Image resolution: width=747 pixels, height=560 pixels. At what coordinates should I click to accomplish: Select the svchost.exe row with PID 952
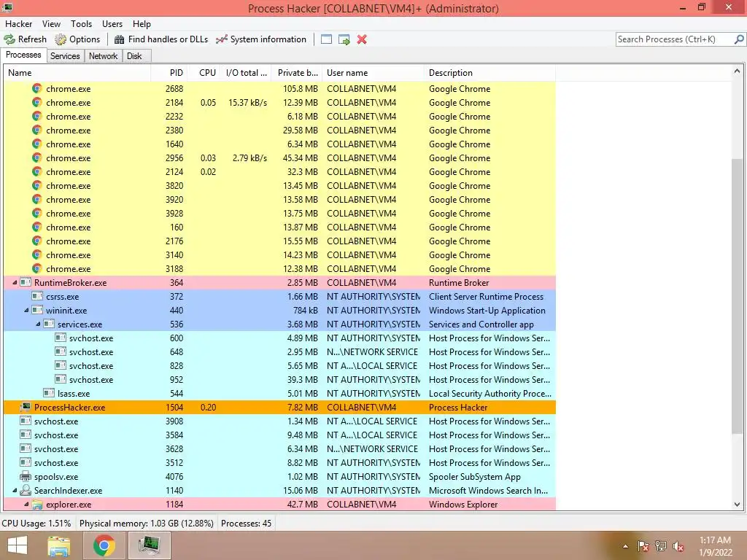pos(279,379)
